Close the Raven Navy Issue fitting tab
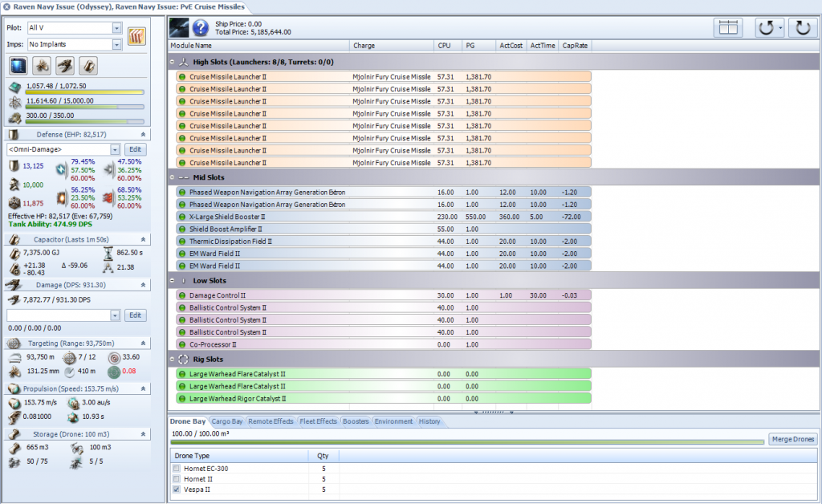This screenshot has height=504, width=822. point(6,6)
